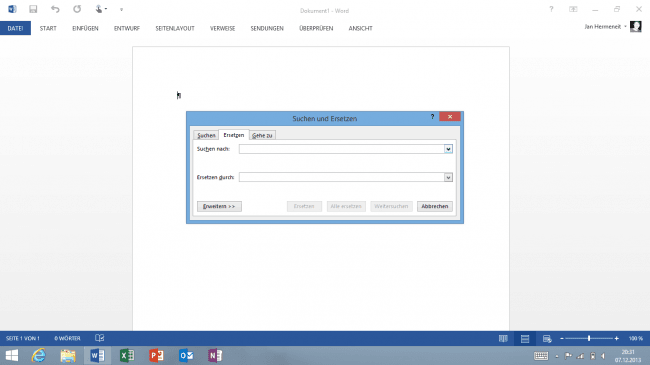Click the Alle ersetzen button
The width and height of the screenshot is (650, 365).
point(346,206)
